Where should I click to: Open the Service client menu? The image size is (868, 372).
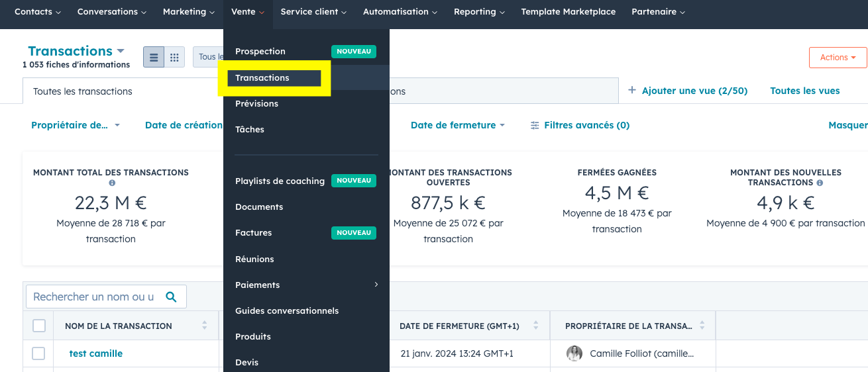coord(313,12)
